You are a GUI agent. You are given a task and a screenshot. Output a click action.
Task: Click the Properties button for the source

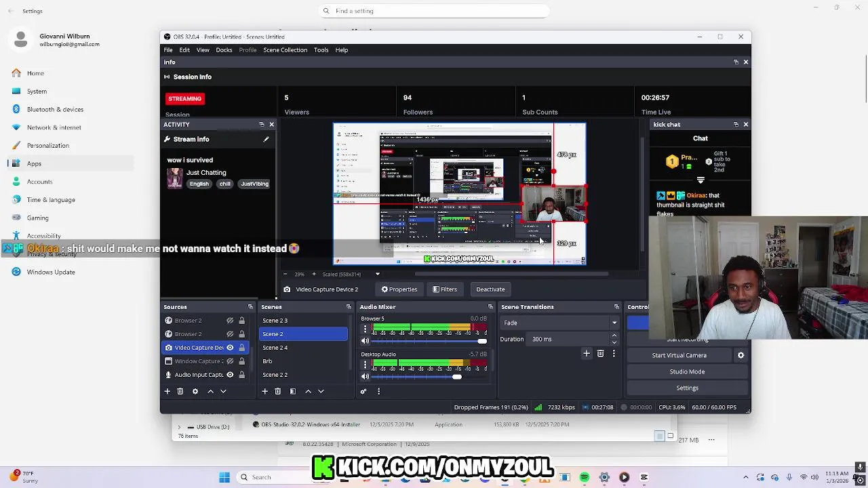point(399,289)
